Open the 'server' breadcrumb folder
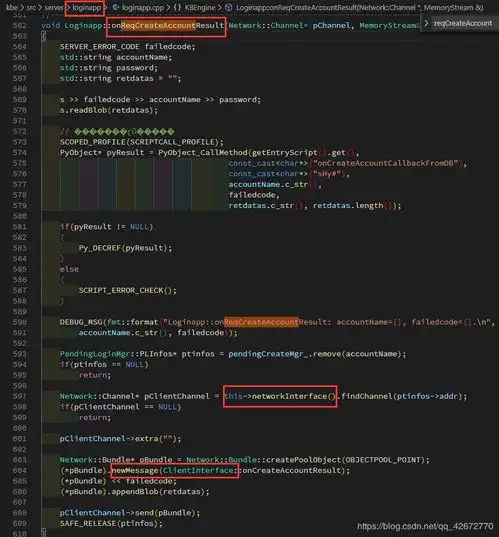This screenshot has height=537, width=499. pyautogui.click(x=54, y=7)
